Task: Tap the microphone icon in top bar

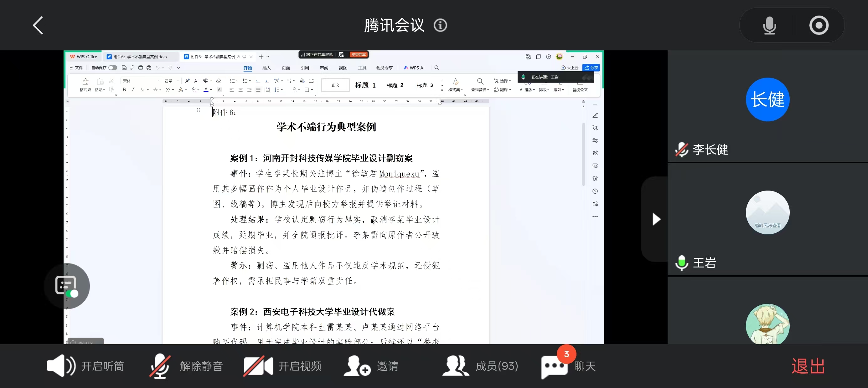Action: (x=769, y=25)
